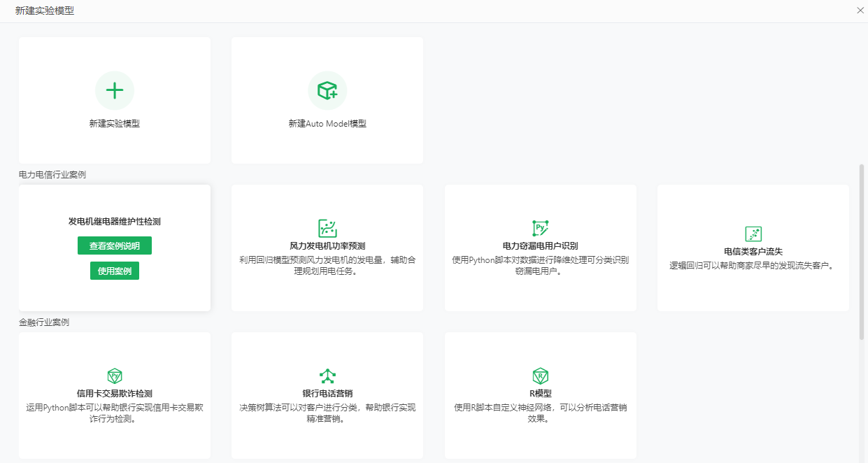Image resolution: width=868 pixels, height=463 pixels.
Task: Open the 风力发电机功率预测 case title
Action: (327, 246)
